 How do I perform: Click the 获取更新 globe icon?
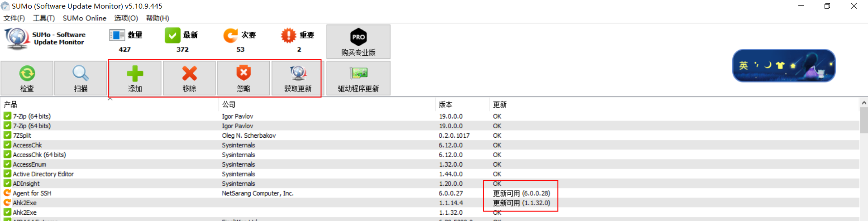298,73
